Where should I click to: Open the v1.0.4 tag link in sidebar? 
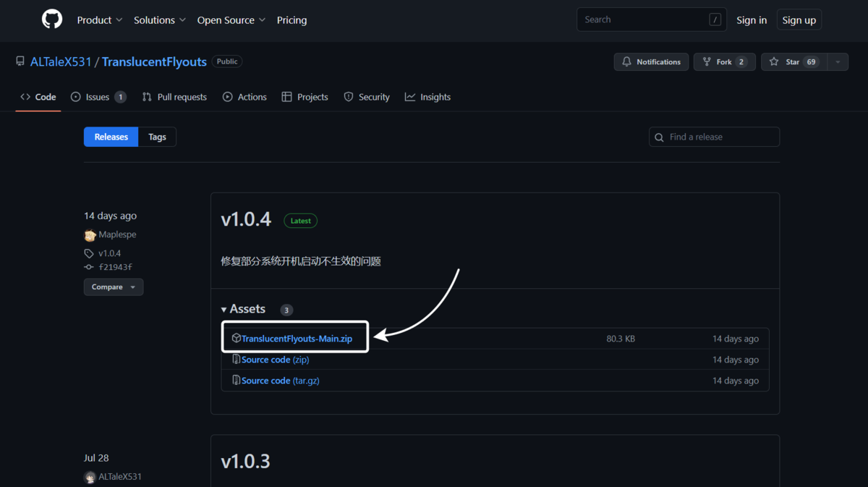[109, 253]
